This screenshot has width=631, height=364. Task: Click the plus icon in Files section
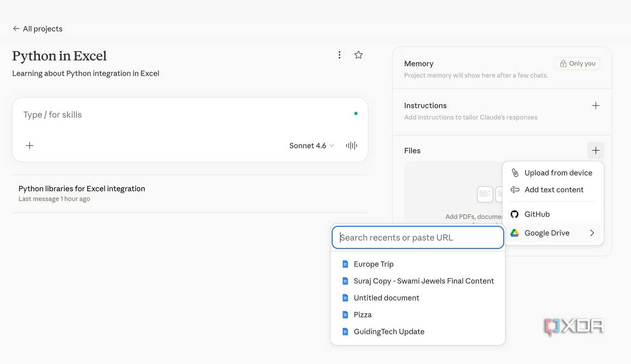pos(596,151)
